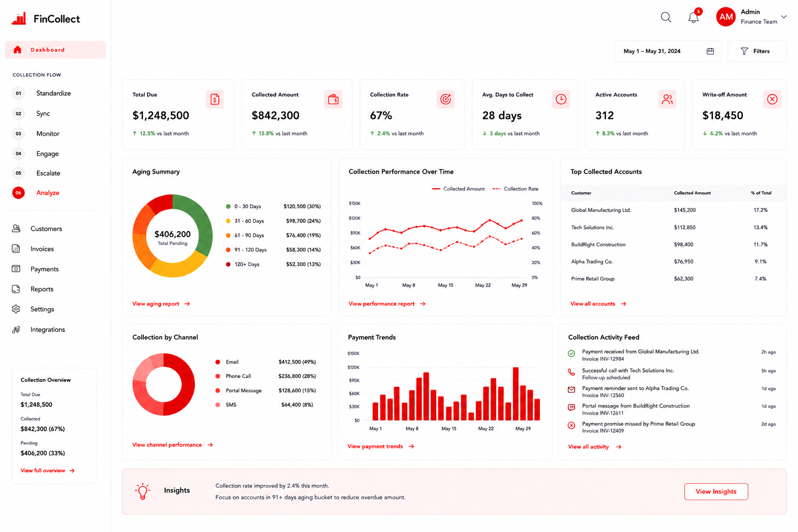Click the Collected Amount wallet icon

tap(334, 99)
